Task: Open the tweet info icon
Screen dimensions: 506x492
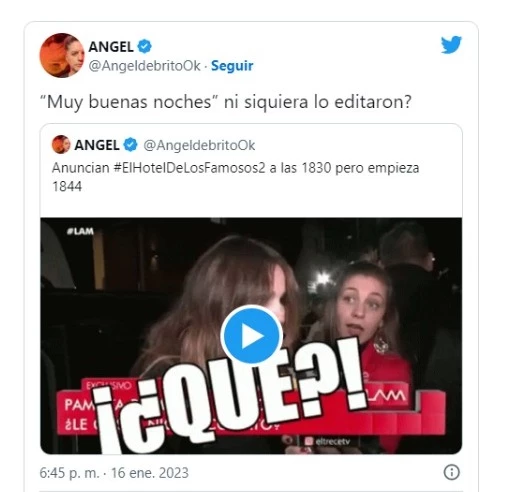Action: (x=452, y=472)
